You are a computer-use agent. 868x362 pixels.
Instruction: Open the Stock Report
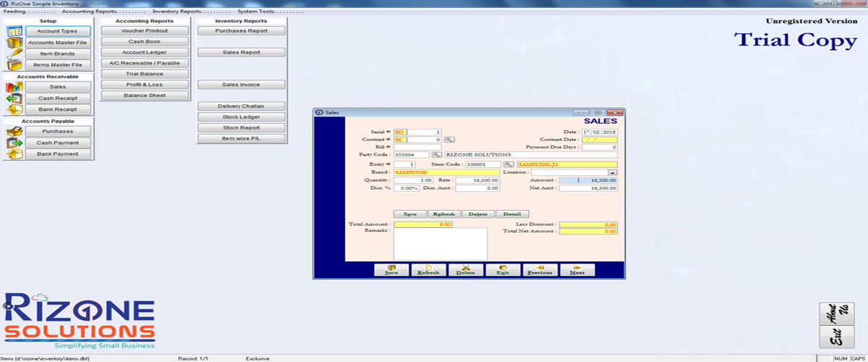tap(242, 127)
